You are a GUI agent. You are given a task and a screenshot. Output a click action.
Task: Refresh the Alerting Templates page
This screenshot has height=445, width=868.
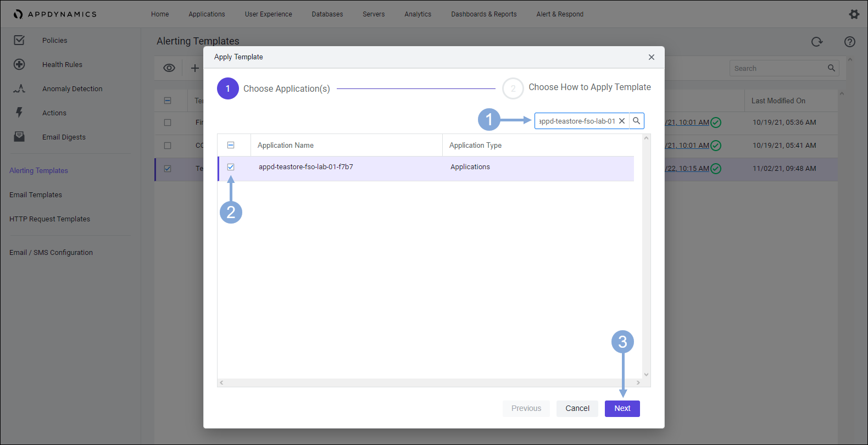817,42
